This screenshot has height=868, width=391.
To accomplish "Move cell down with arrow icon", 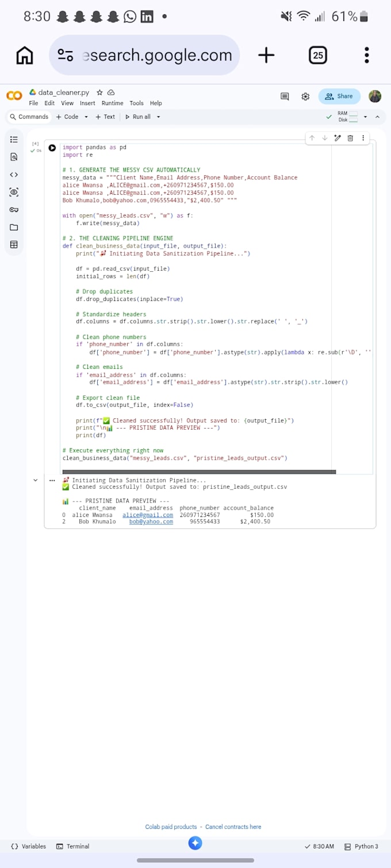I will tap(324, 138).
